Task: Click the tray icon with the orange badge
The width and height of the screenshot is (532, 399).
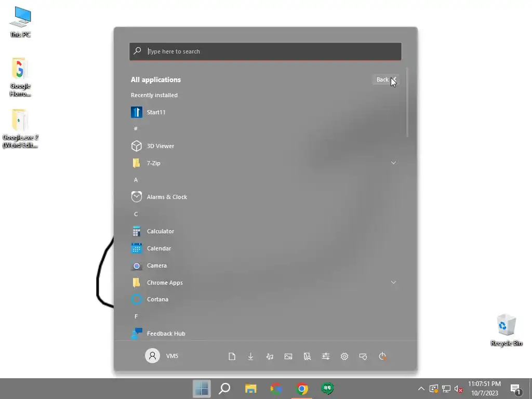Action: [x=434, y=389]
